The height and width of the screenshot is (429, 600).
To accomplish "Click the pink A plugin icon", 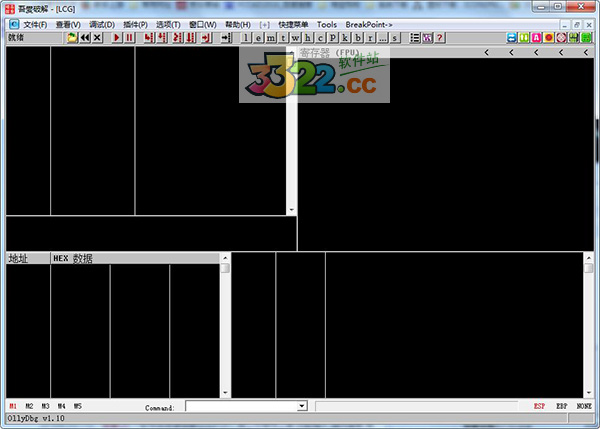I will point(536,38).
